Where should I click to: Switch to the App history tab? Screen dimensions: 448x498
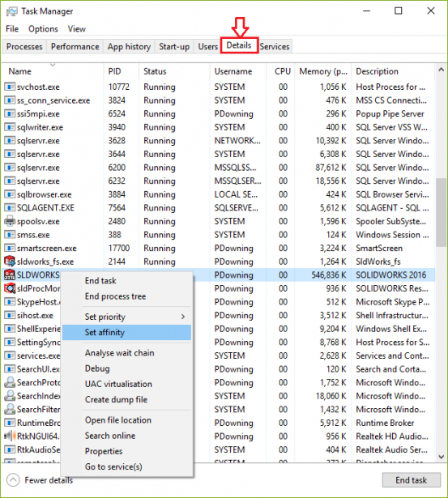(129, 47)
